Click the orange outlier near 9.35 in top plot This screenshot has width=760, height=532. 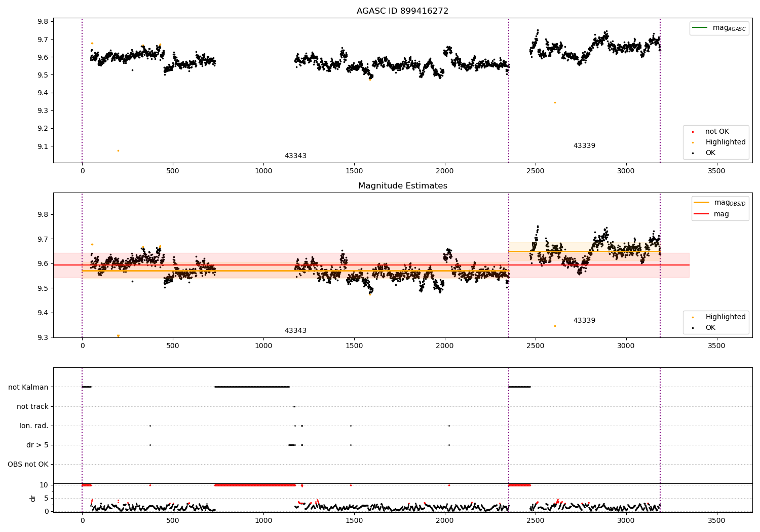(555, 102)
